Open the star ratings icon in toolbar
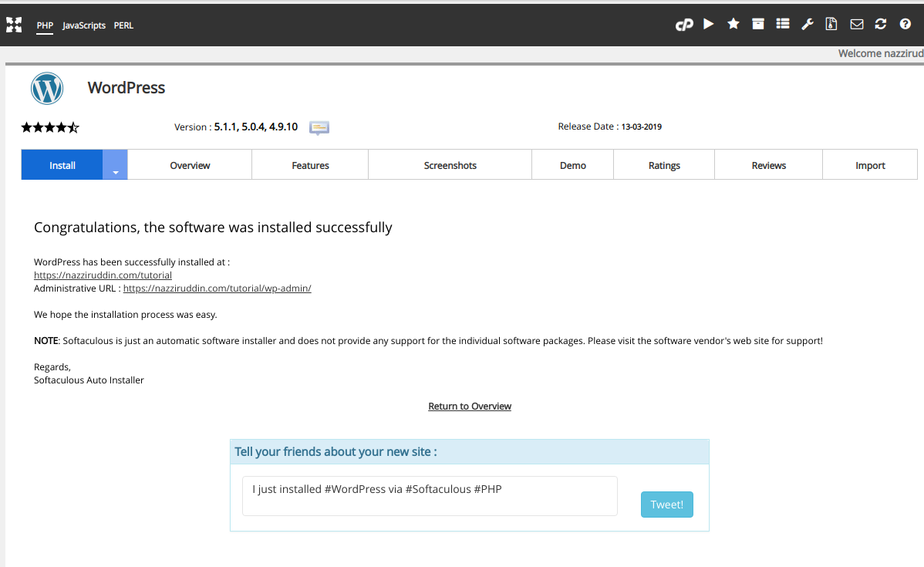 click(x=733, y=24)
